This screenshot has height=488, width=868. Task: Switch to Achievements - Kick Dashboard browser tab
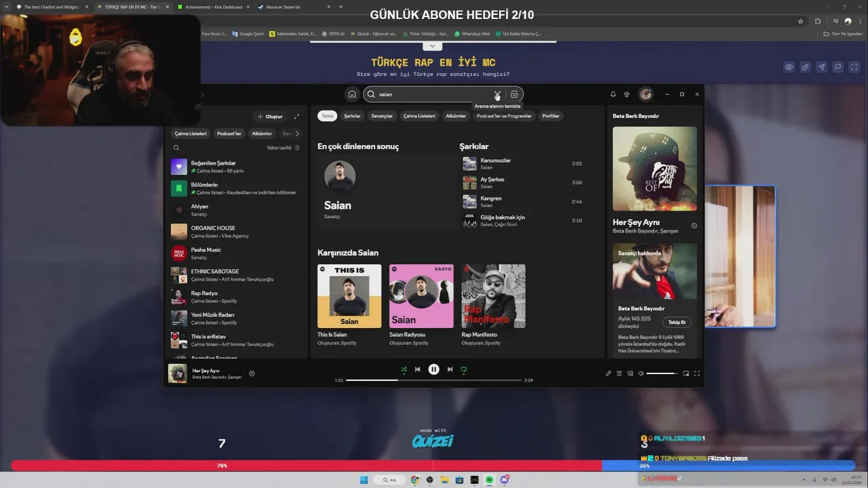213,7
